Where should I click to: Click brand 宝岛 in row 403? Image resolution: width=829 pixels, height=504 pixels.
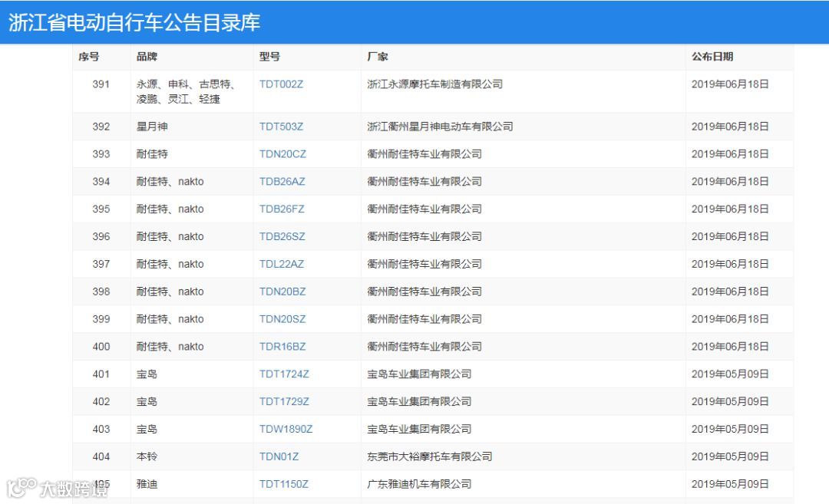[147, 429]
